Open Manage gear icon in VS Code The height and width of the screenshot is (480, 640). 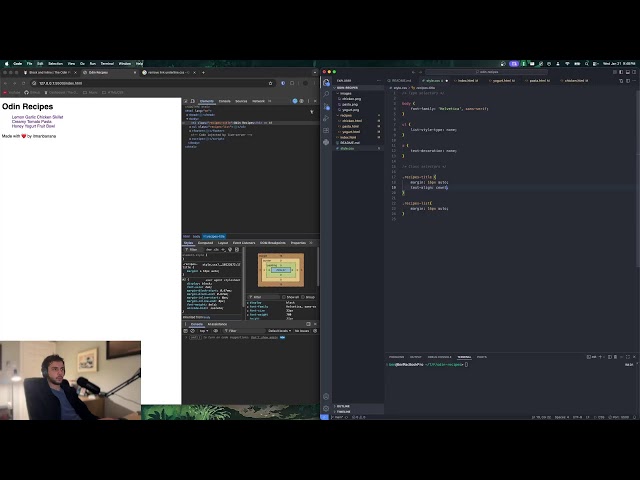(x=326, y=408)
